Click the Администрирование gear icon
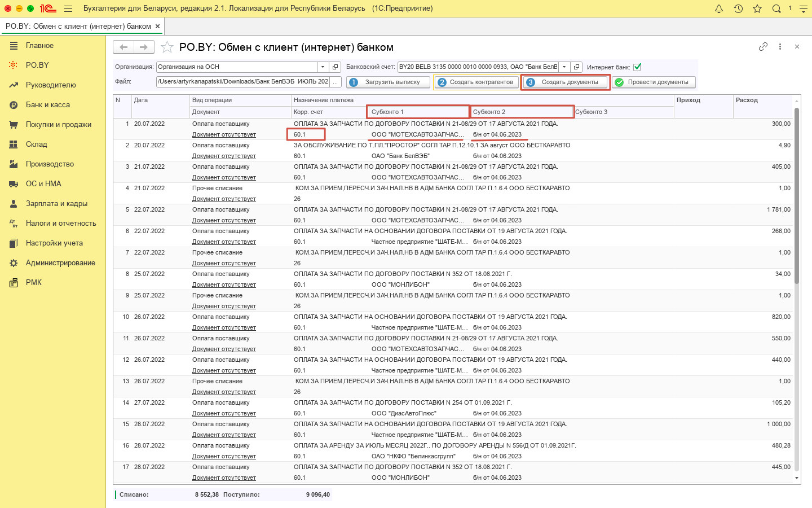812x508 pixels. (14, 262)
